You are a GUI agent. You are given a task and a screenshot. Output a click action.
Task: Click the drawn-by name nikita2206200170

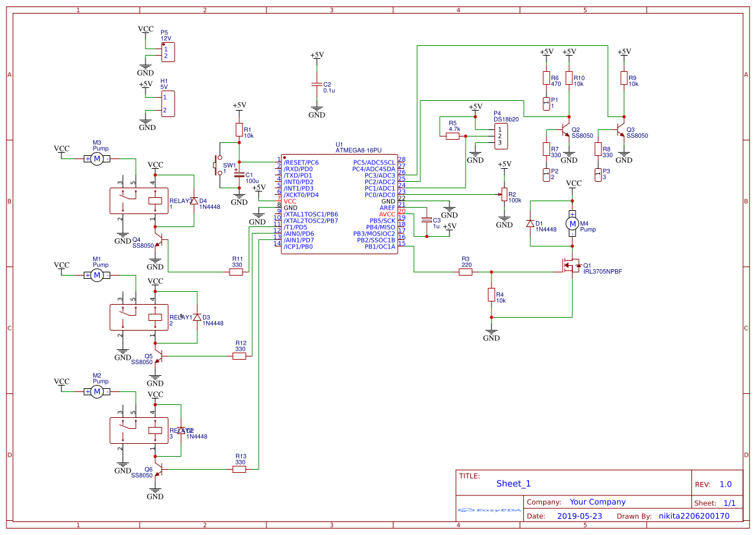(x=694, y=516)
